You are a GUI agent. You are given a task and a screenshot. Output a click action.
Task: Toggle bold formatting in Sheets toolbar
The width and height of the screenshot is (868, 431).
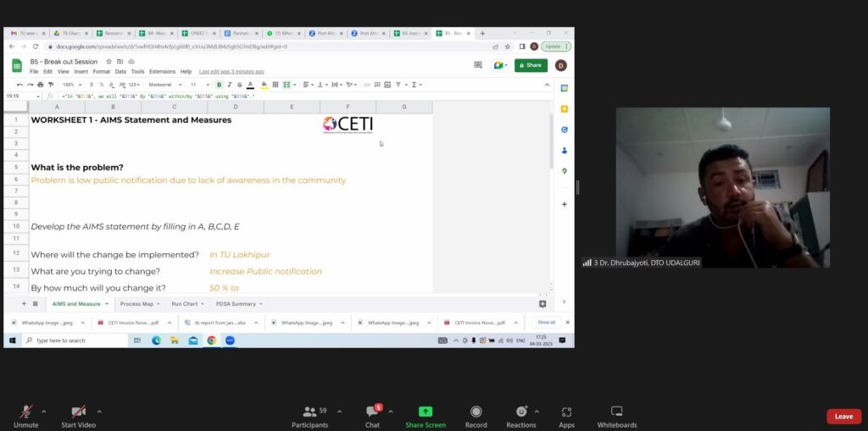point(219,85)
